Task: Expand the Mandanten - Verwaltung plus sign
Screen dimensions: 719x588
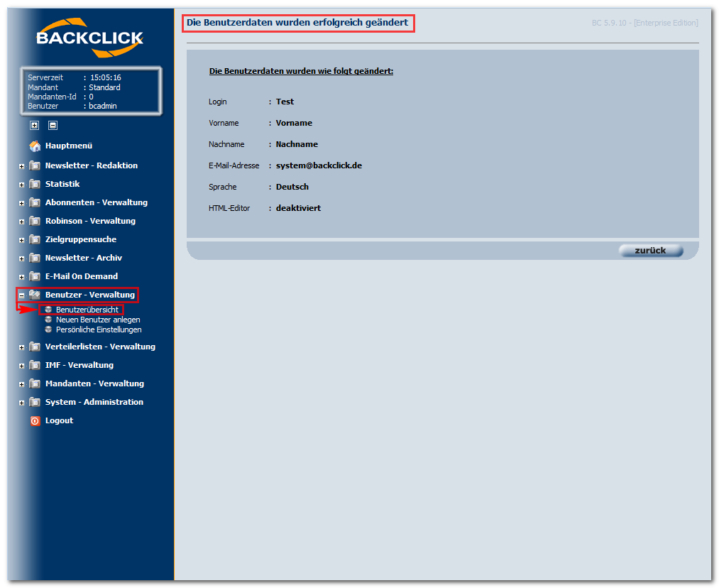Action: tap(21, 384)
